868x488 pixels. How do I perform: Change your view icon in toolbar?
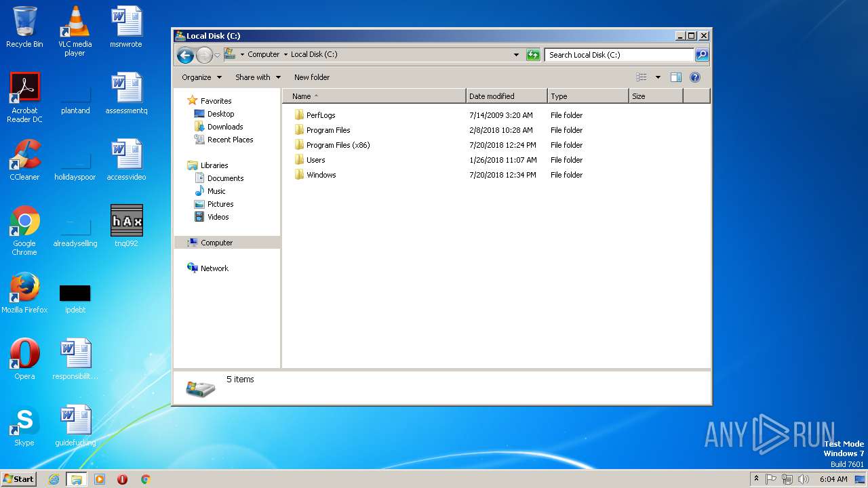(x=642, y=77)
